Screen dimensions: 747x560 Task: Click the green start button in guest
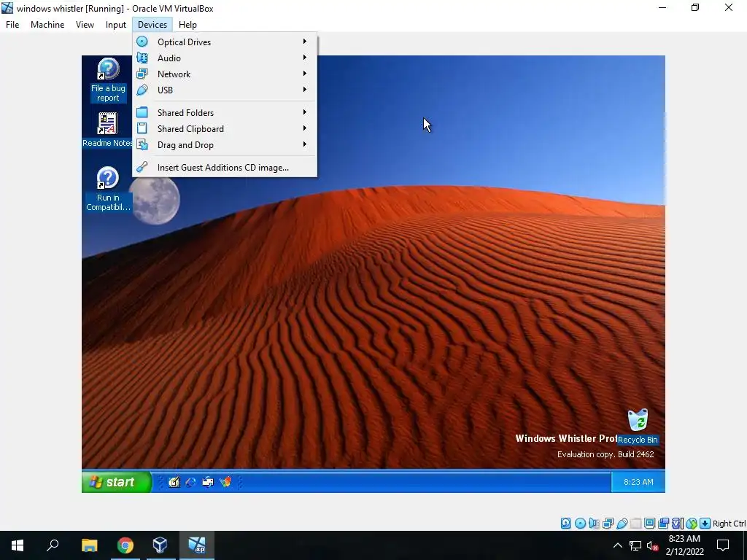(117, 482)
